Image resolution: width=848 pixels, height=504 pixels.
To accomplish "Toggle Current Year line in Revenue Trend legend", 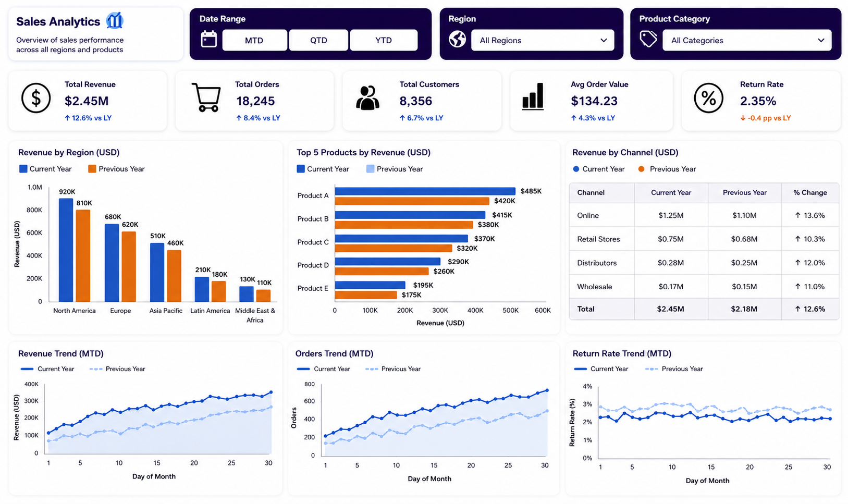I will click(27, 369).
